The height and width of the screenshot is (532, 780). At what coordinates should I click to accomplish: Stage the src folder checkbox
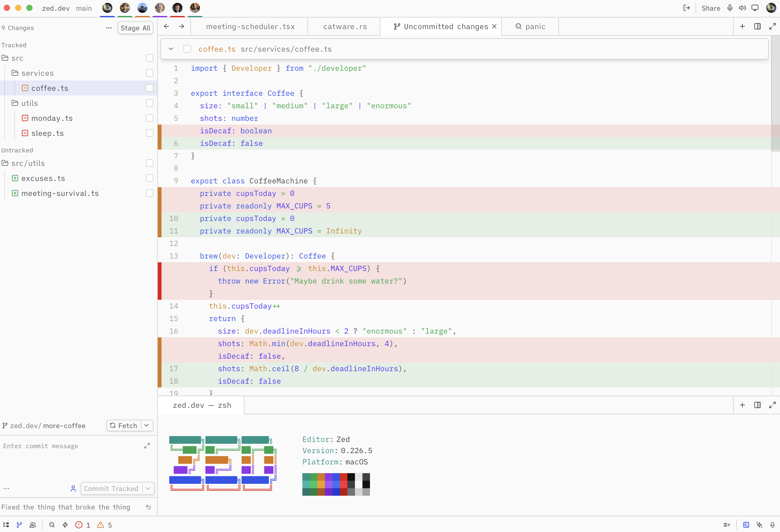150,58
